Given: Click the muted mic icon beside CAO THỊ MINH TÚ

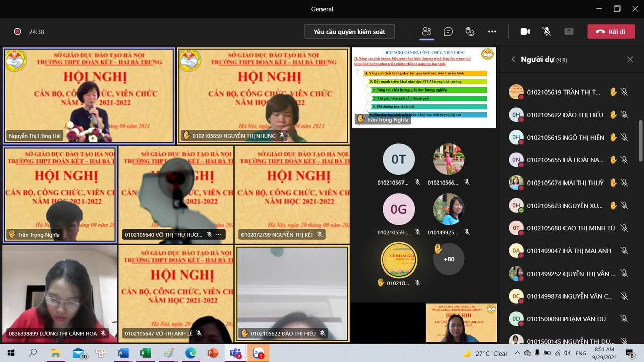Looking at the screenshot, I should (624, 228).
